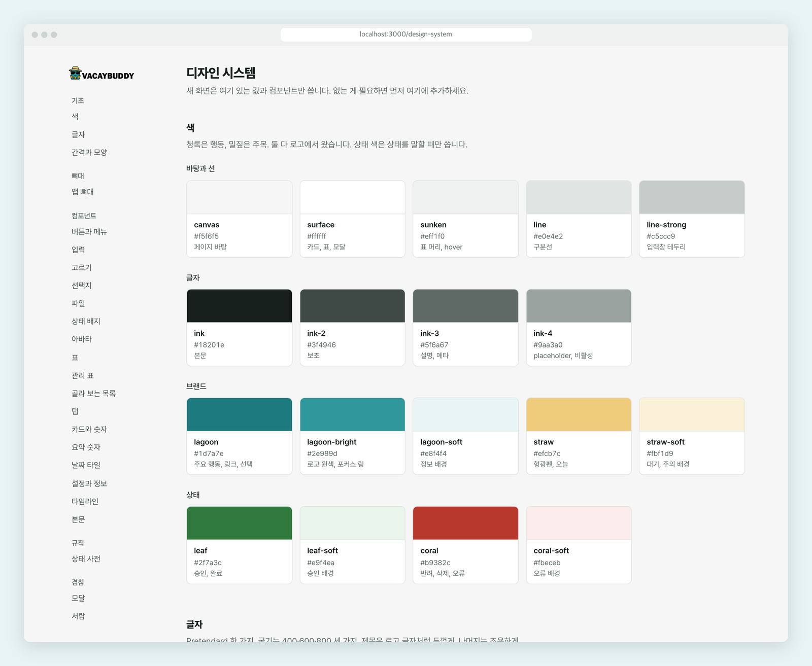
Task: Open 간격과 모양 sidebar link
Action: click(89, 152)
